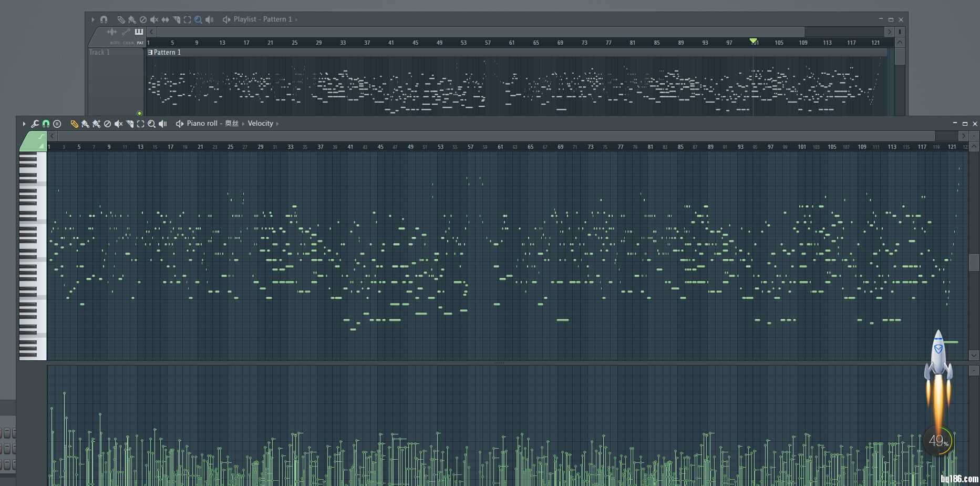Click bar 49 on Playlist timeline

(x=439, y=43)
